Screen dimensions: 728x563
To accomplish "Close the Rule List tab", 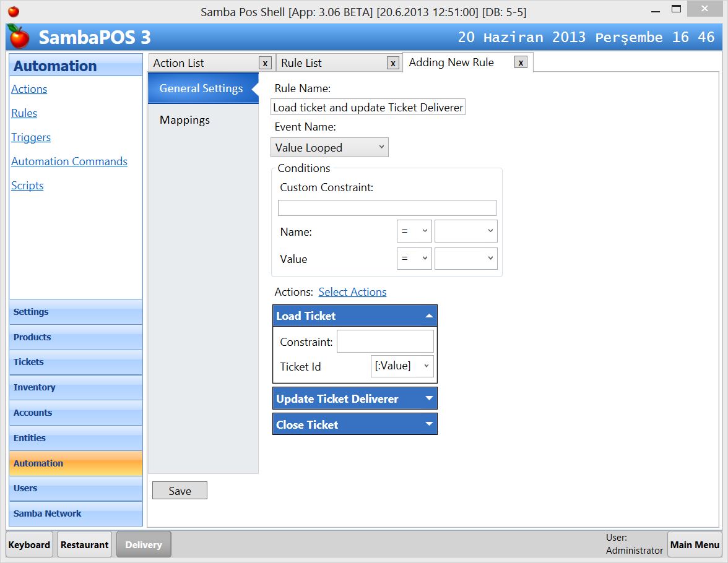I will 393,62.
